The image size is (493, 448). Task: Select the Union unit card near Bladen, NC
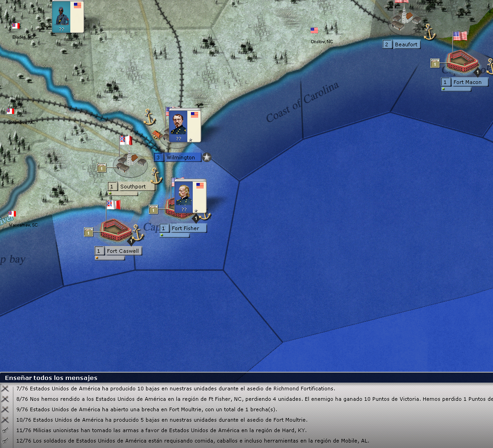68,16
